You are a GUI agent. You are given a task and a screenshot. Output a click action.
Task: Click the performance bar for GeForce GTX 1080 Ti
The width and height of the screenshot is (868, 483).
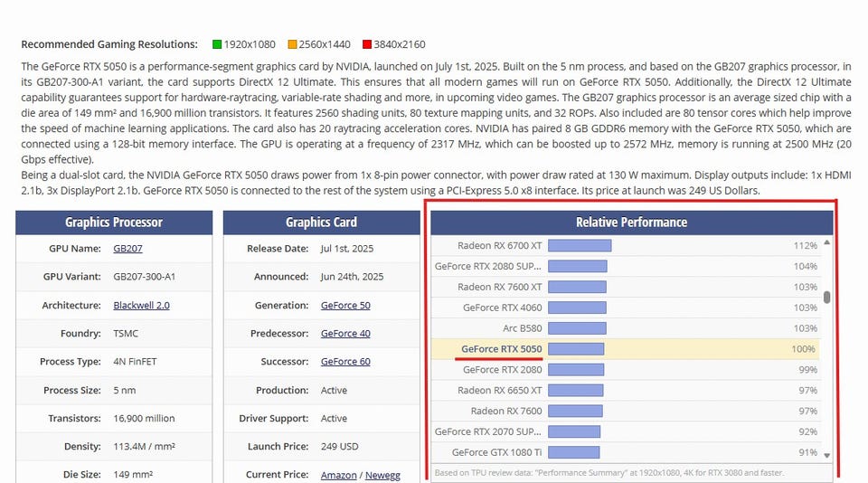pyautogui.click(x=573, y=452)
